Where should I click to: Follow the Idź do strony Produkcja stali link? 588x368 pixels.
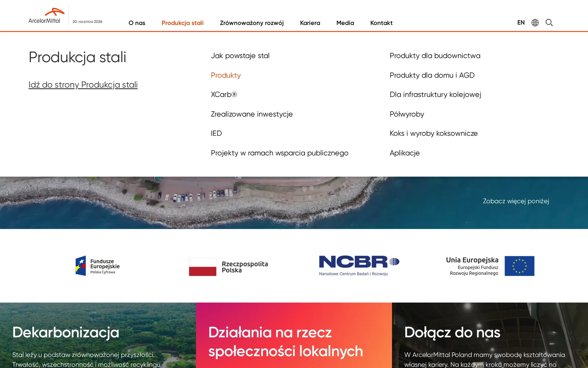[x=83, y=85]
